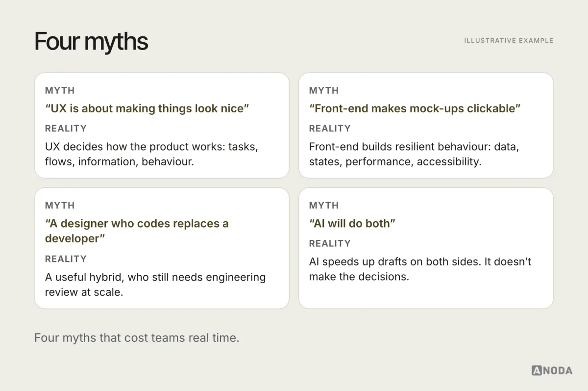Image resolution: width=588 pixels, height=391 pixels.
Task: Click the ANODA logo
Action: pyautogui.click(x=552, y=370)
